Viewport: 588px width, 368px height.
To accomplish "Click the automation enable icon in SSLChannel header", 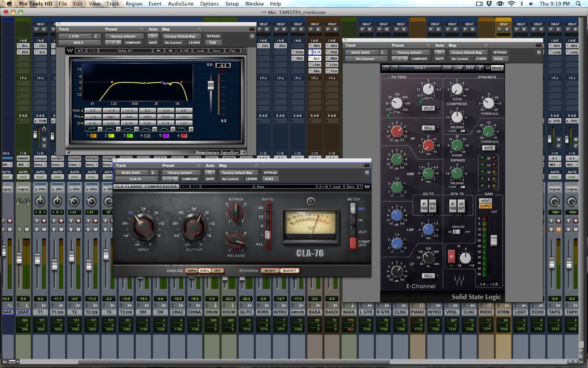I will point(439,52).
